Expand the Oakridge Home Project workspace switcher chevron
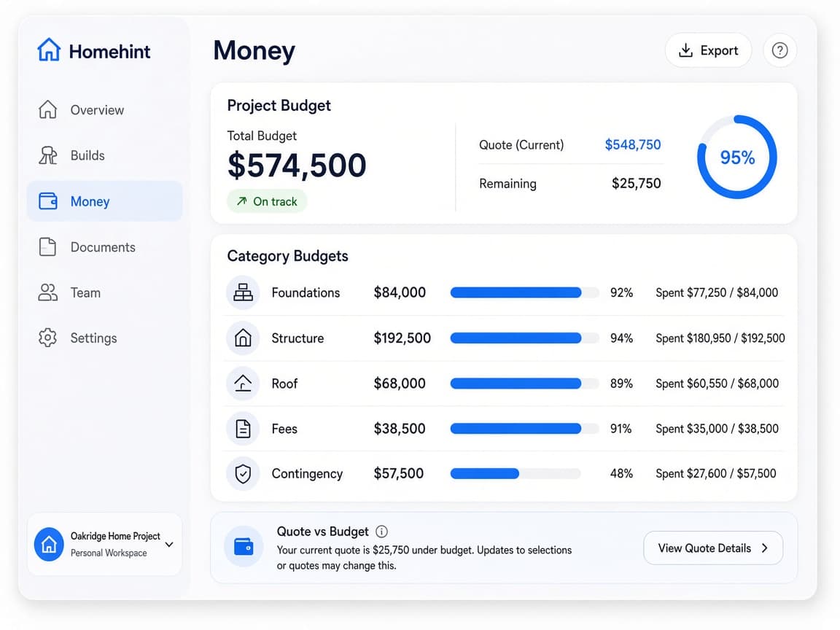The width and height of the screenshot is (840, 630). (x=169, y=544)
